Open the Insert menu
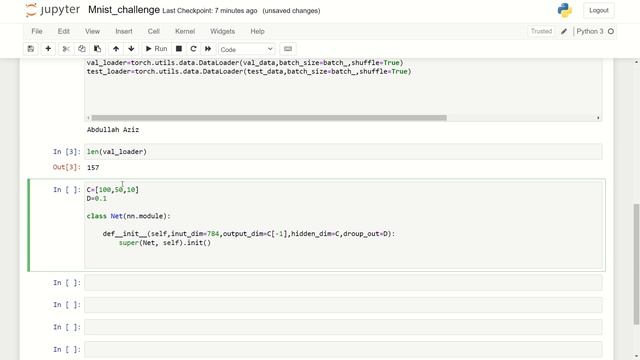Image resolution: width=640 pixels, height=360 pixels. tap(124, 31)
